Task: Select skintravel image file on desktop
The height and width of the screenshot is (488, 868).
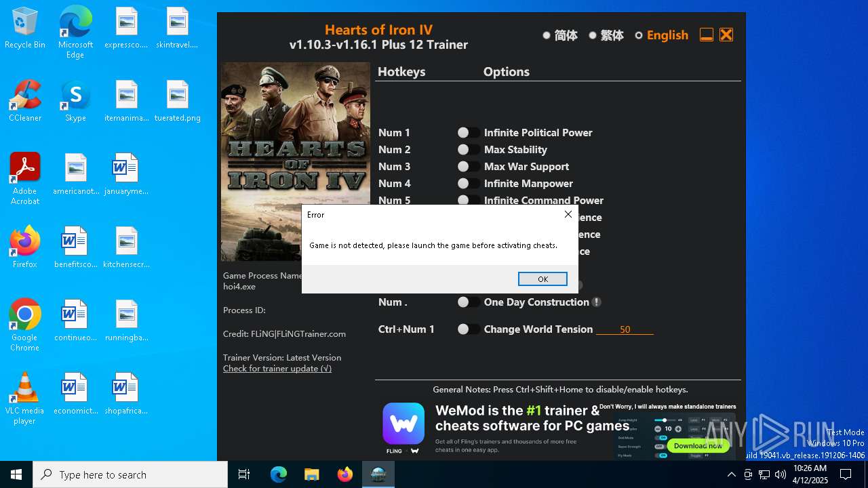Action: [177, 28]
